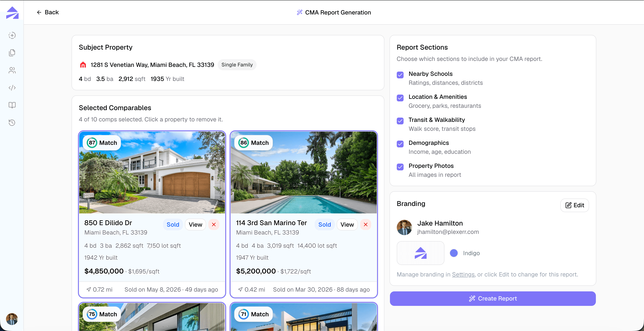Click the 1942 Yr built text
The height and width of the screenshot is (331, 644).
(x=101, y=258)
